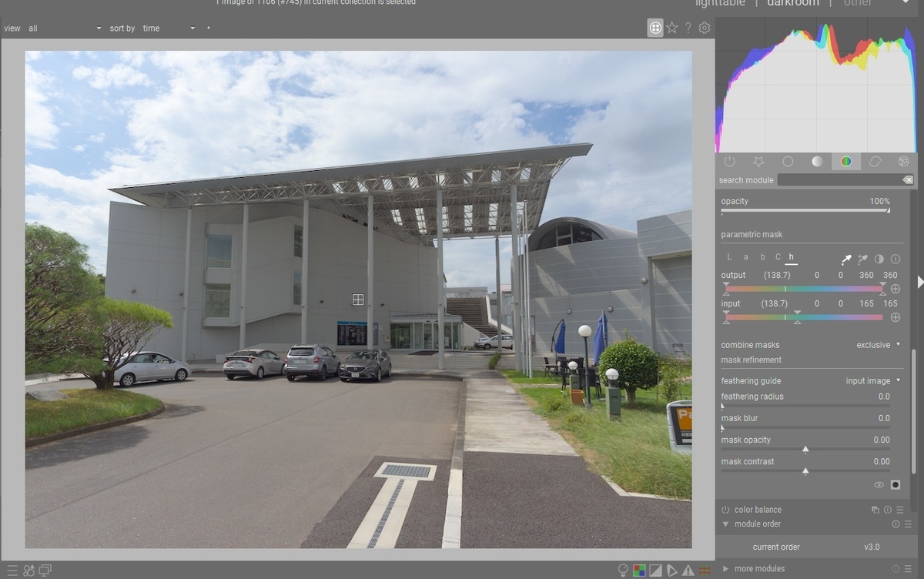The width and height of the screenshot is (924, 579).
Task: Reset color balance module parameters
Action: point(888,510)
